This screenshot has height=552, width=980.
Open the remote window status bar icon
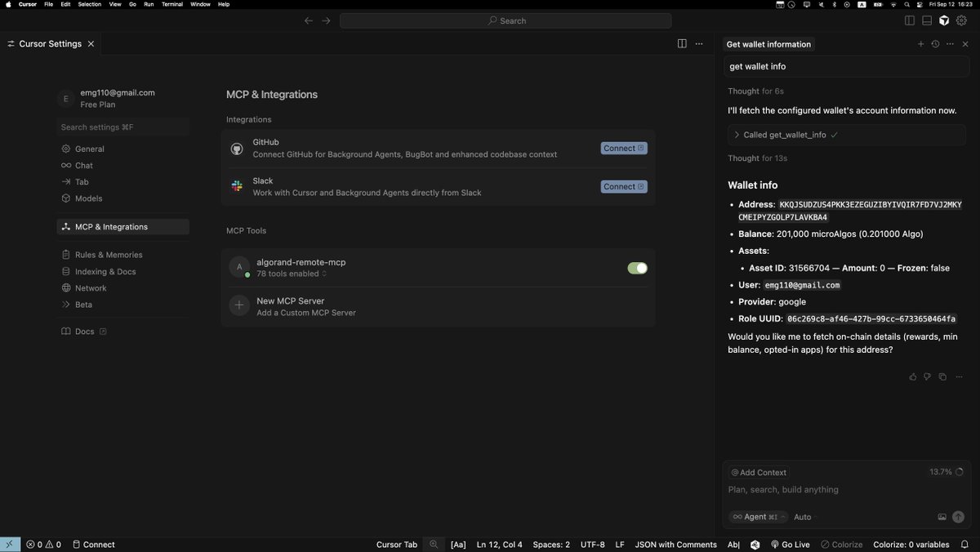click(x=9, y=544)
